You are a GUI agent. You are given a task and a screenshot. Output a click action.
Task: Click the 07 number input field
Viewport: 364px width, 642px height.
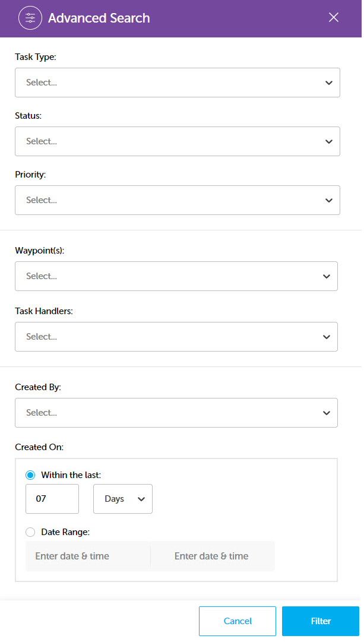coord(52,499)
